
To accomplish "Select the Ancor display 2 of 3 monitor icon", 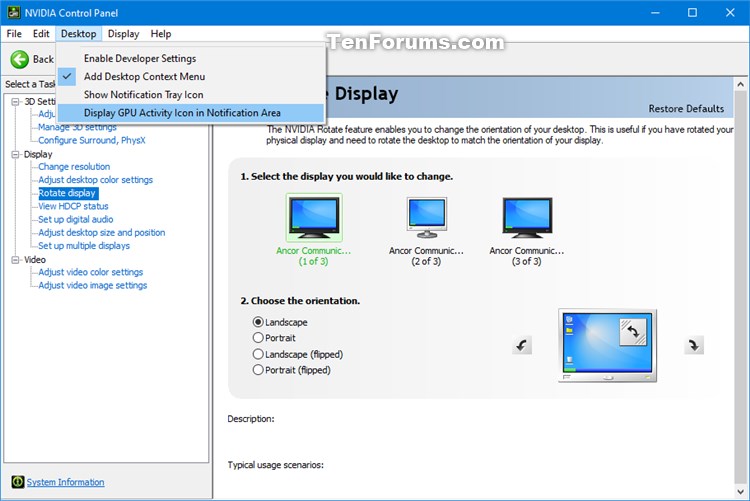I will pos(427,218).
